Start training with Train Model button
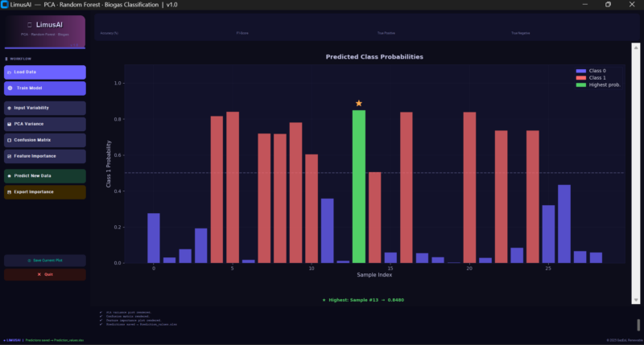The width and height of the screenshot is (644, 345). pos(44,87)
